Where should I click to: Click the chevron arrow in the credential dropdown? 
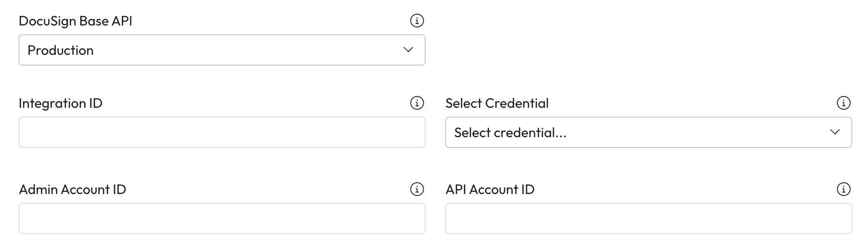(835, 132)
